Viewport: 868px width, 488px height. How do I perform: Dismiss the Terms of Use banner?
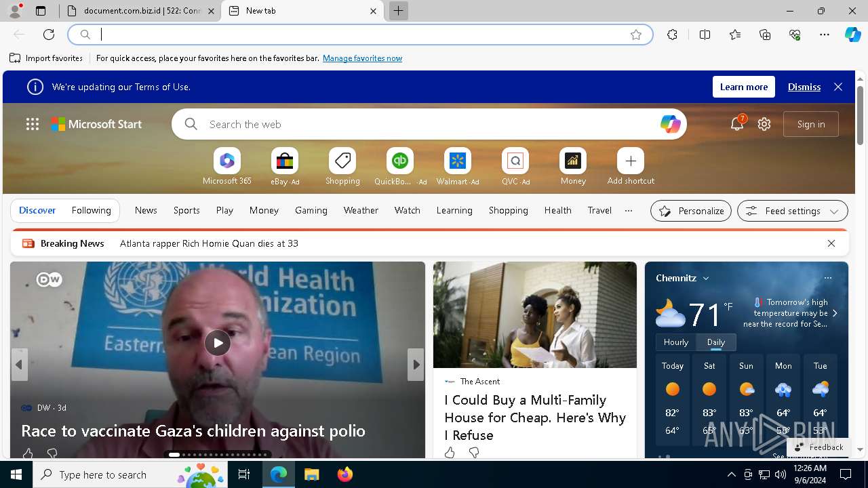(804, 87)
